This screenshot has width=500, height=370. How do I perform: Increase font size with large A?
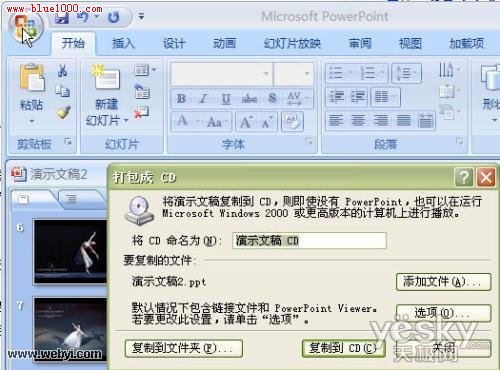[246, 122]
